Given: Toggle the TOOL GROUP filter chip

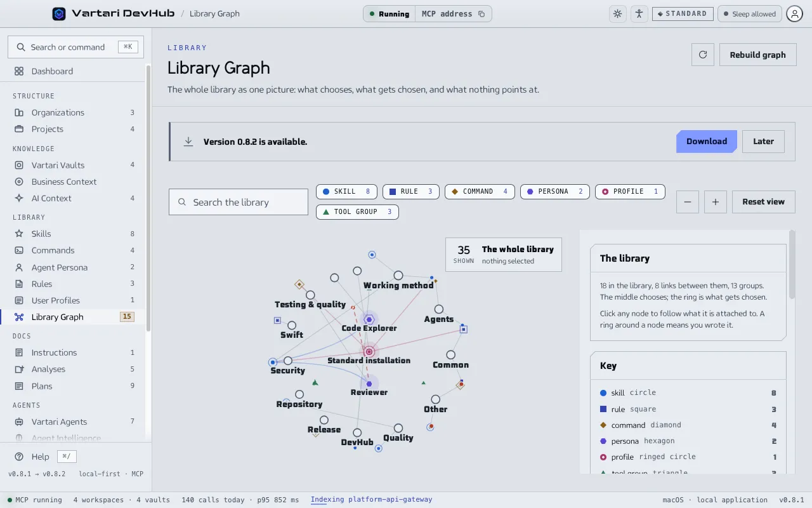Looking at the screenshot, I should point(357,212).
